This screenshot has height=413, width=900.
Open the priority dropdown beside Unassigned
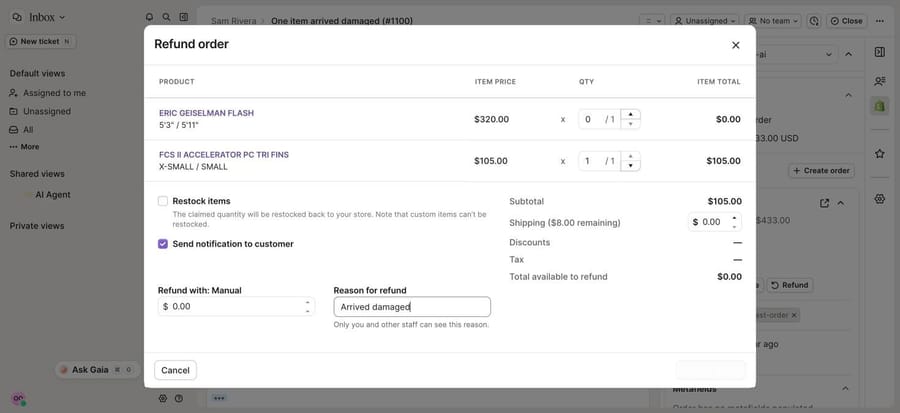coord(653,21)
